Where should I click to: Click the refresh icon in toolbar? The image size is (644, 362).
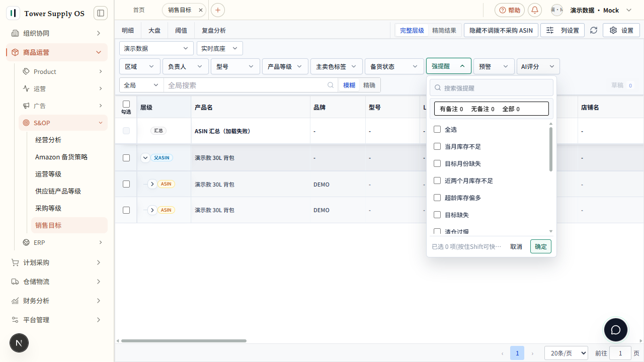click(x=594, y=30)
